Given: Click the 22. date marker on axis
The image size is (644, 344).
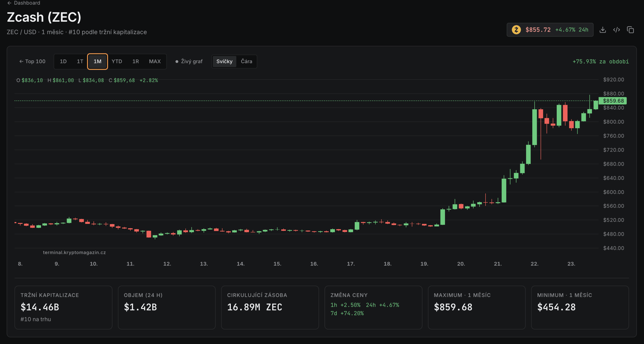Looking at the screenshot, I should pos(534,264).
